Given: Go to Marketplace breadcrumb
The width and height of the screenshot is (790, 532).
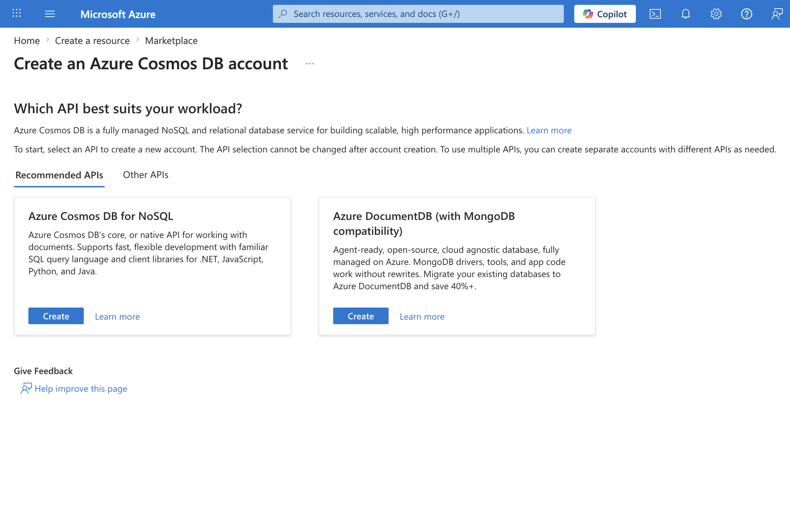Looking at the screenshot, I should click(x=171, y=41).
